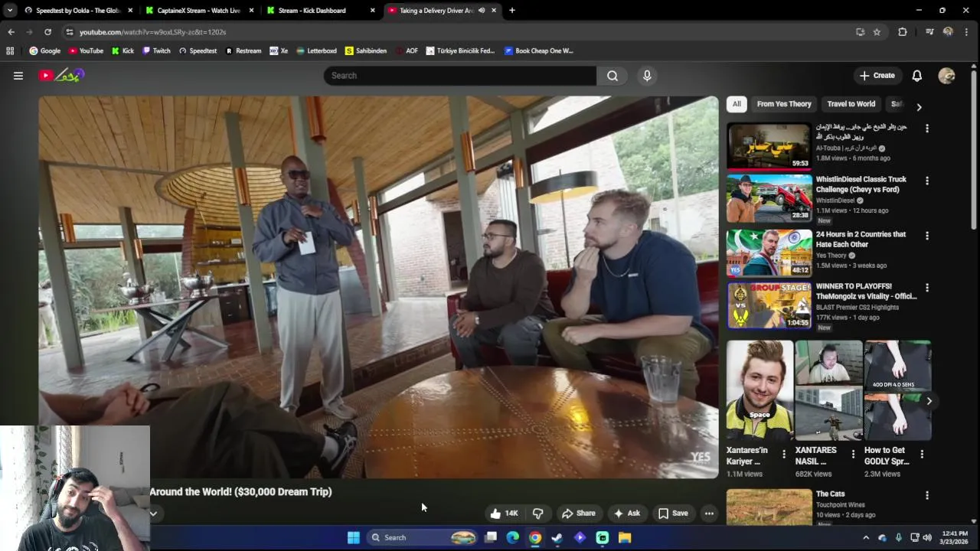
Task: Mute the tab via speaker icon
Action: (x=482, y=11)
